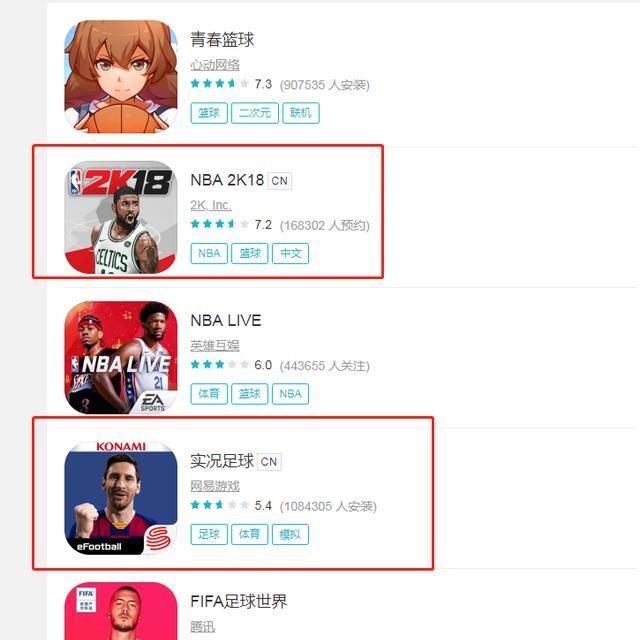640x640 pixels.
Task: Select the 二次元 tag under 青春篮球
Action: (x=255, y=113)
